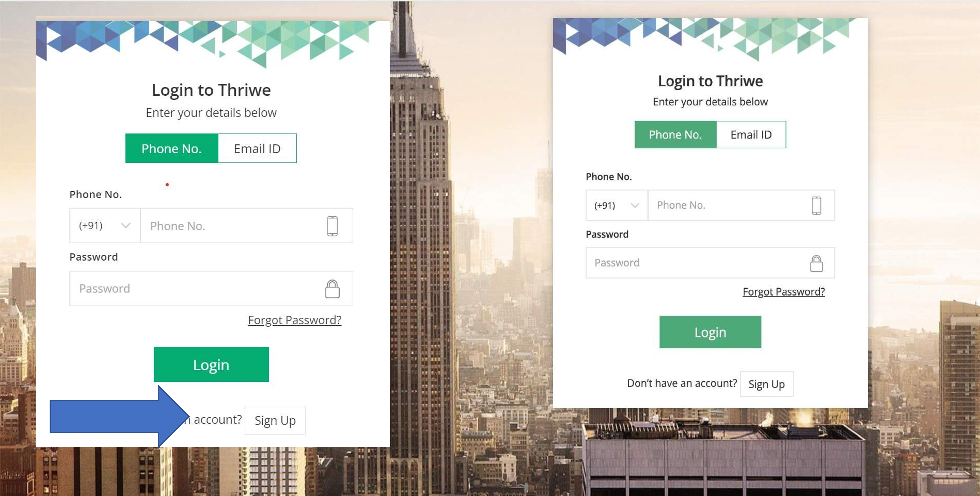
Task: Open the (+91) country code dropdown on right
Action: coord(617,205)
